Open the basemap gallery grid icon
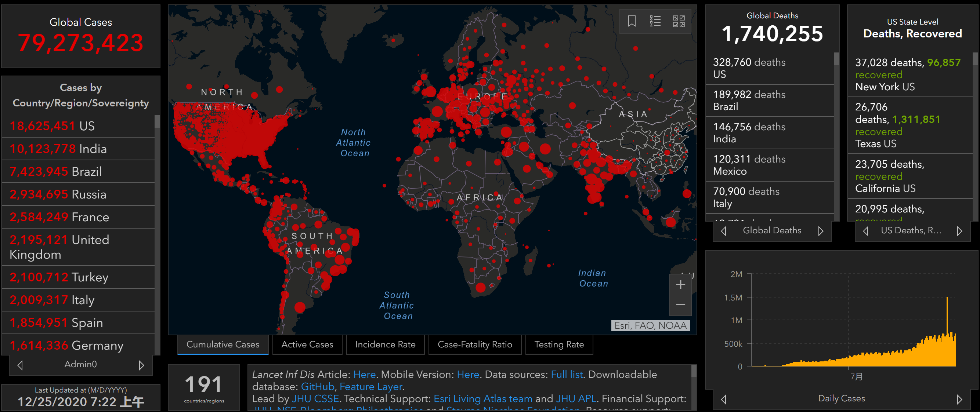 click(678, 21)
